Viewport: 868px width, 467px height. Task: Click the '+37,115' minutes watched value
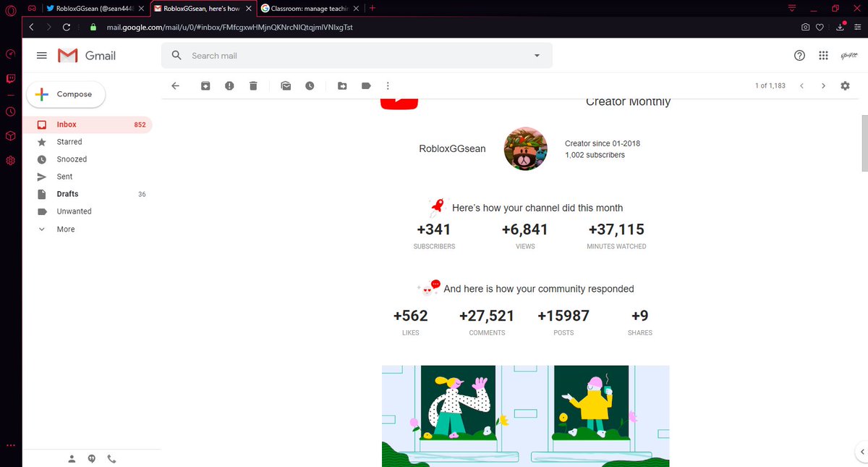tap(616, 230)
